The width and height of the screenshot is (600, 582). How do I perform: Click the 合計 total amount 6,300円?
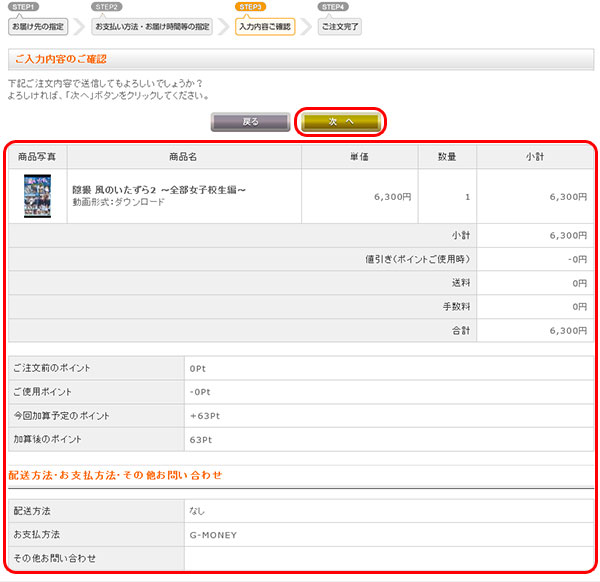tap(567, 330)
